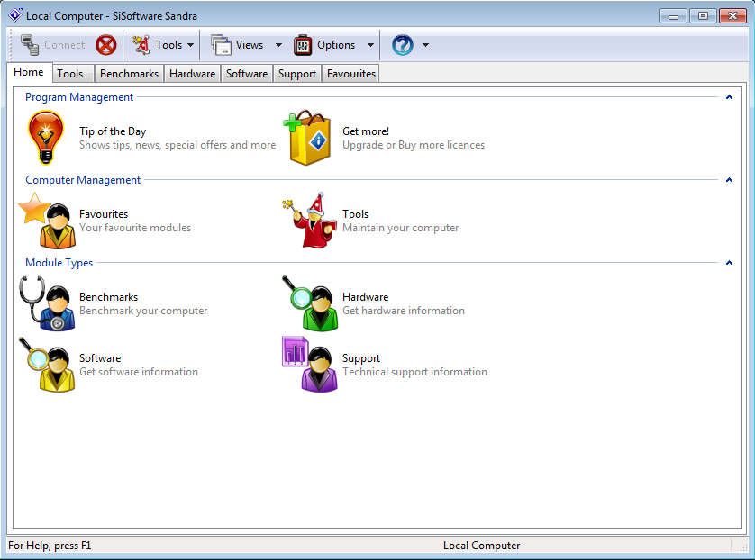Switch to the Tools tab
Viewport: 755px width, 560px height.
[x=73, y=74]
